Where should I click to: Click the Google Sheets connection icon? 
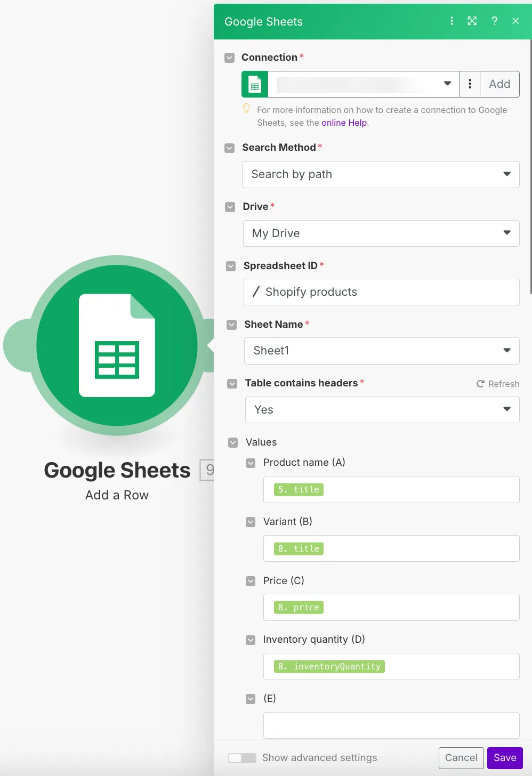point(255,84)
